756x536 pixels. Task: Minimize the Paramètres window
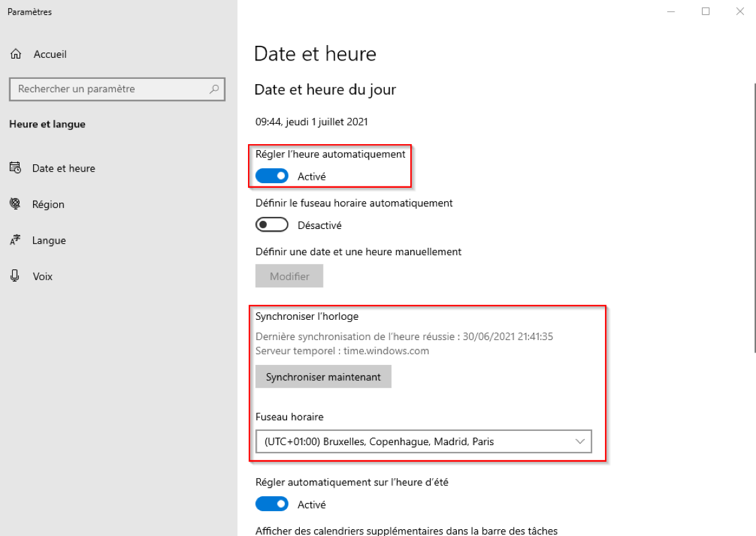[672, 11]
